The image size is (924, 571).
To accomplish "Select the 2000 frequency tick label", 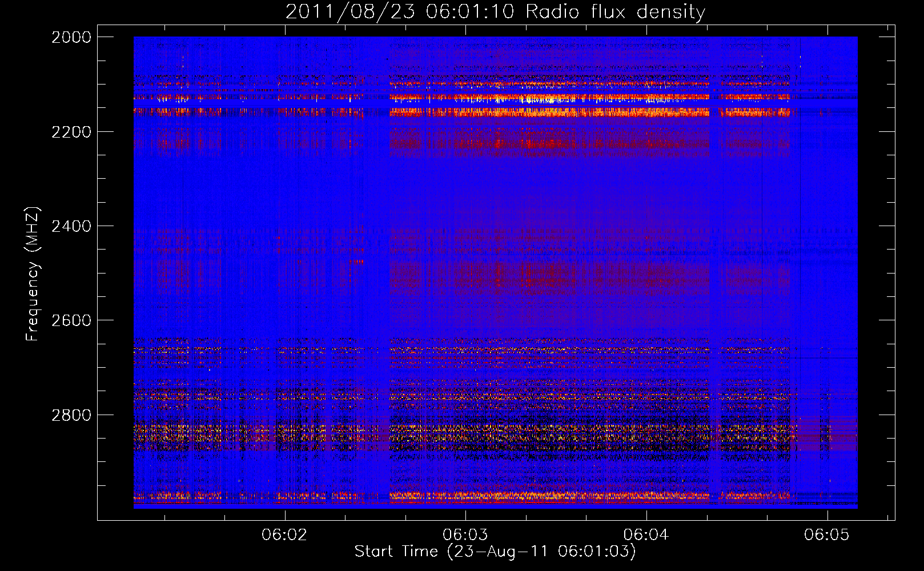I will [x=71, y=37].
